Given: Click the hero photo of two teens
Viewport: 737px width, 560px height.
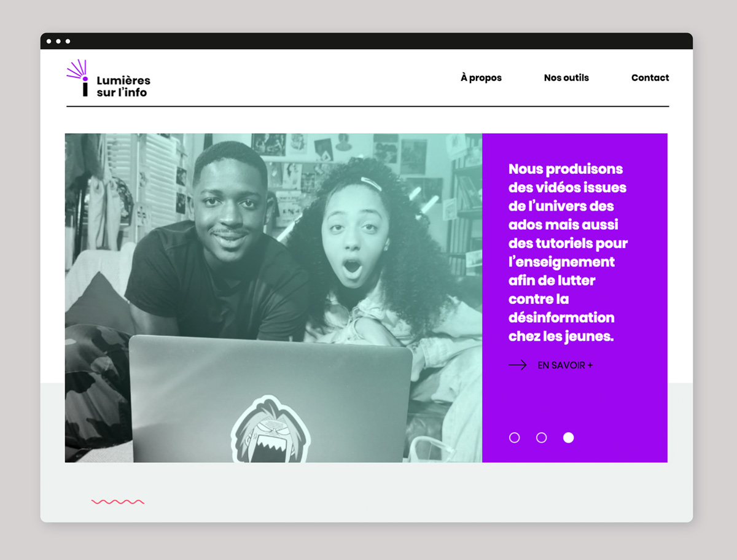Looking at the screenshot, I should (273, 298).
